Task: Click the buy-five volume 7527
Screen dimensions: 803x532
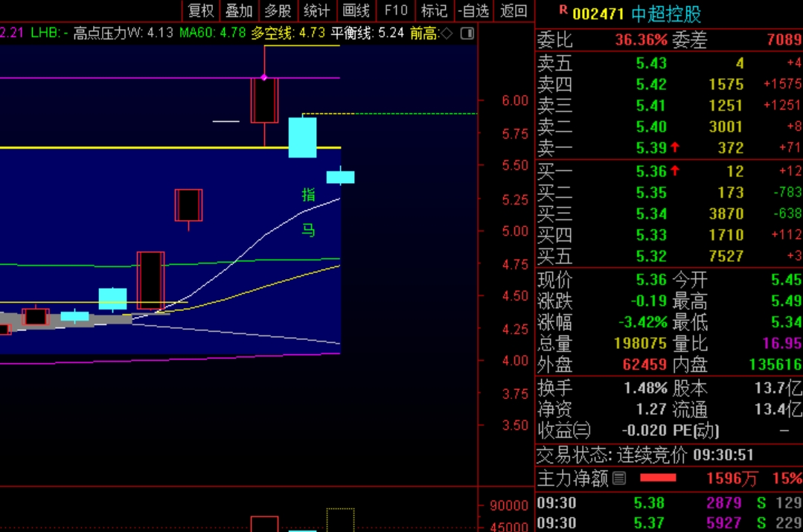Action: [726, 256]
